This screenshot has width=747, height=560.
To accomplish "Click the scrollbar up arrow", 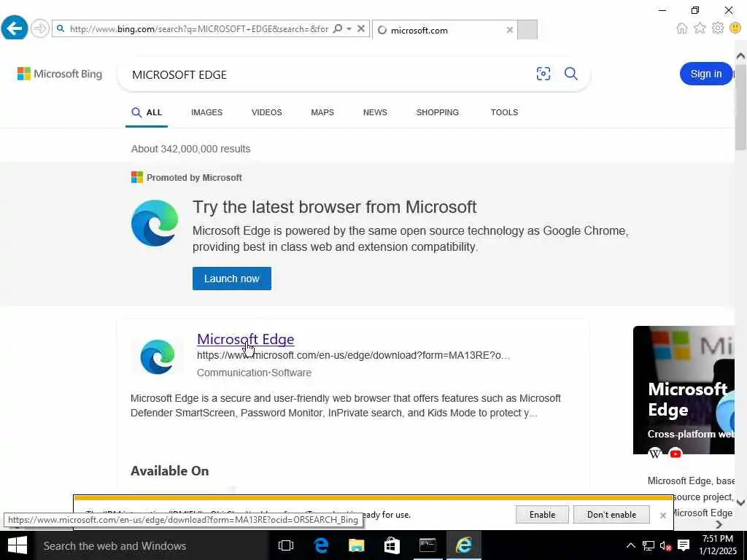I will click(741, 55).
